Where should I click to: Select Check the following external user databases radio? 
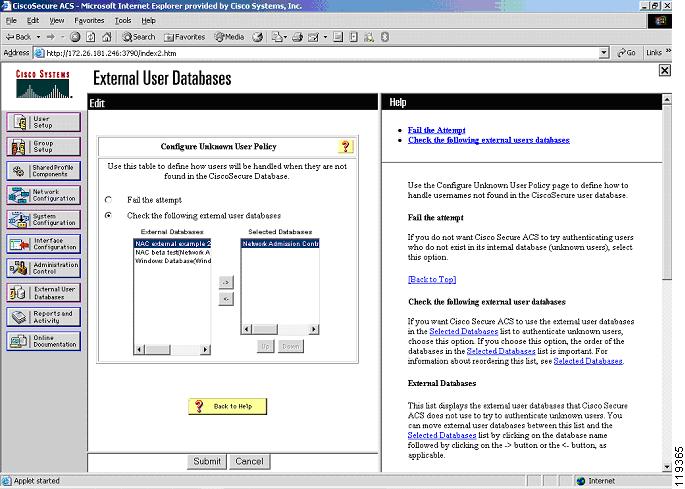108,215
